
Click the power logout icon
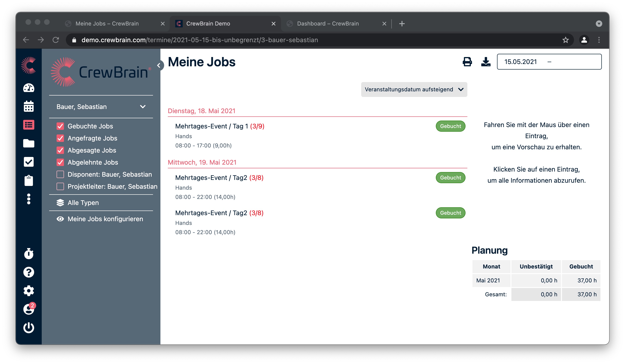coord(29,328)
